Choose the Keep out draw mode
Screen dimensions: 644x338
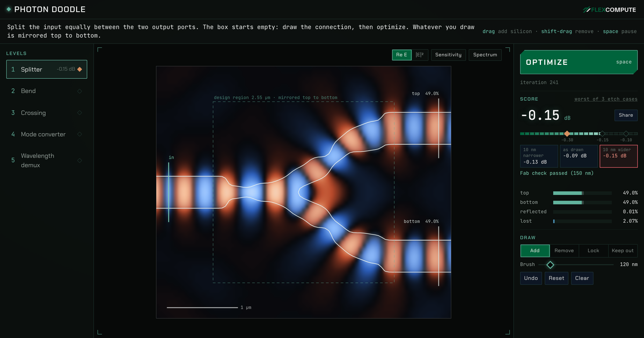click(623, 251)
